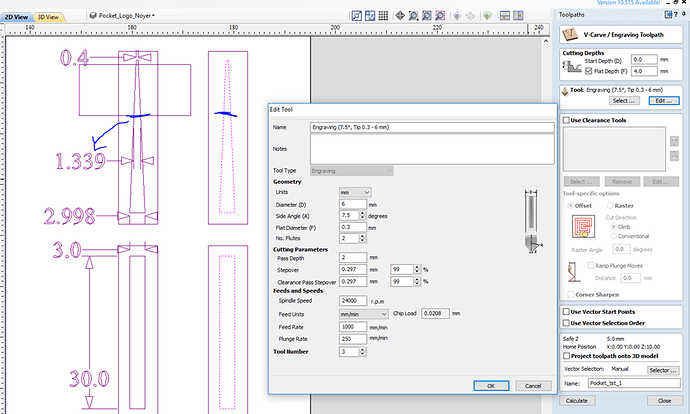The width and height of the screenshot is (690, 414).
Task: Click the Feed Rate input field
Action: 353,327
